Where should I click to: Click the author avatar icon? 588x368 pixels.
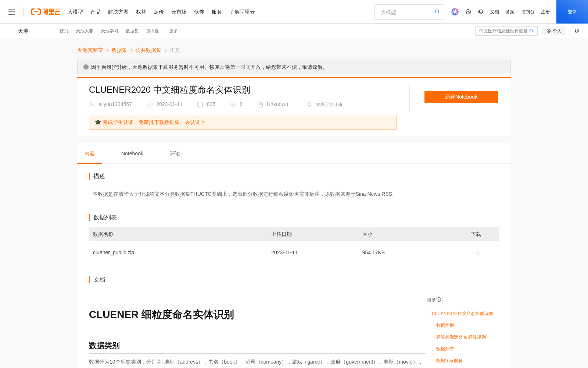click(x=92, y=105)
